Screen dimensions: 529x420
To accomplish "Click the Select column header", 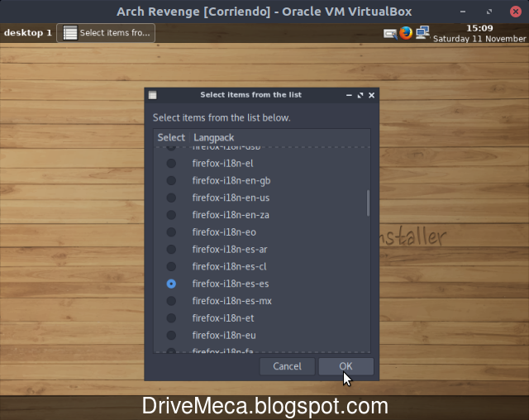I will point(171,137).
